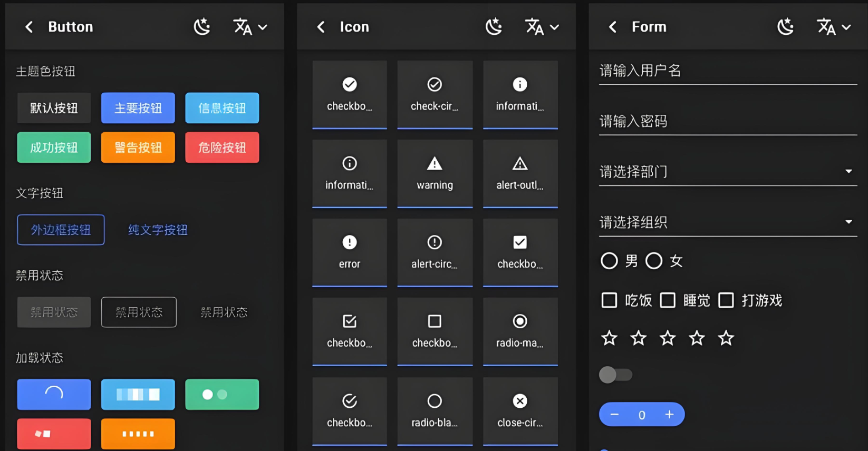868x451 pixels.
Task: Click the close-circle icon tile
Action: pyautogui.click(x=520, y=411)
